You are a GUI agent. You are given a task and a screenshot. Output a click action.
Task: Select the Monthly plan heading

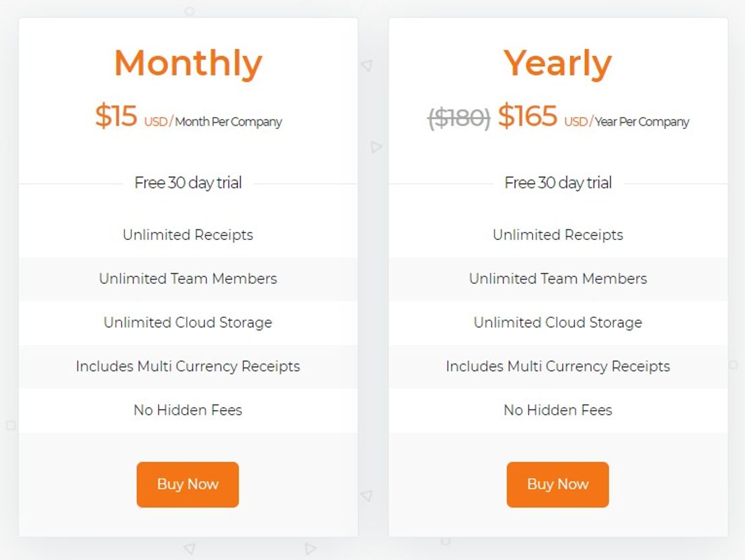(188, 63)
